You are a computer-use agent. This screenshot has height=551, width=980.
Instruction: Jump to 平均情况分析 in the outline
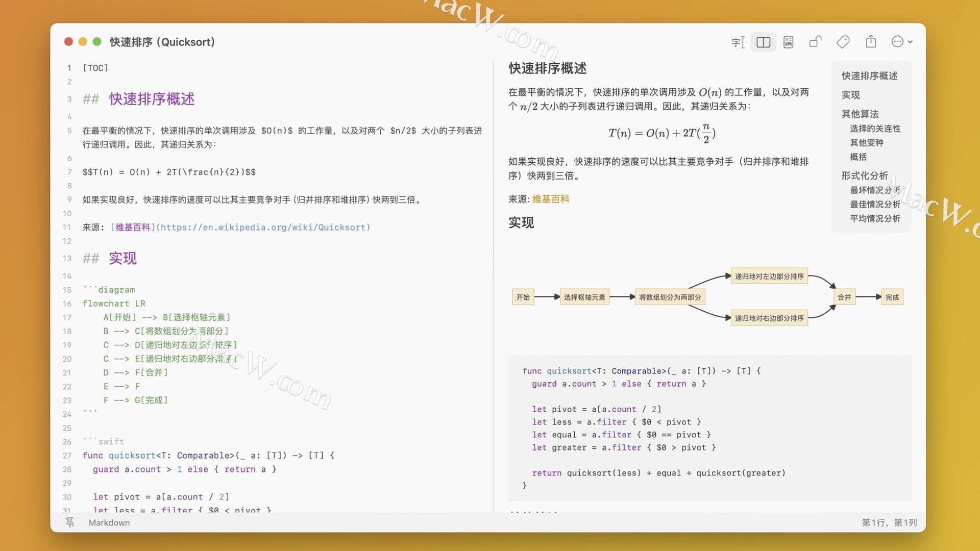click(875, 218)
